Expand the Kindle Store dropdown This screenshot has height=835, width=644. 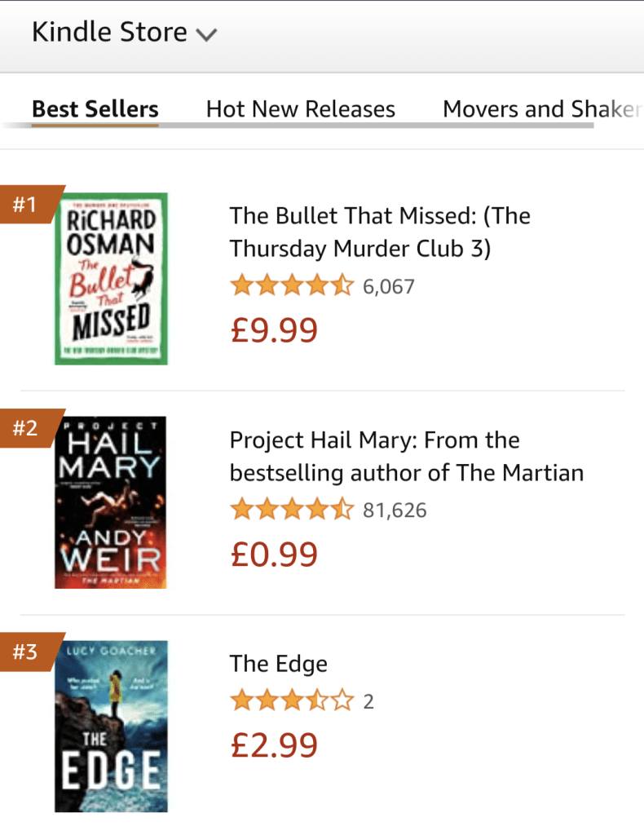[124, 33]
